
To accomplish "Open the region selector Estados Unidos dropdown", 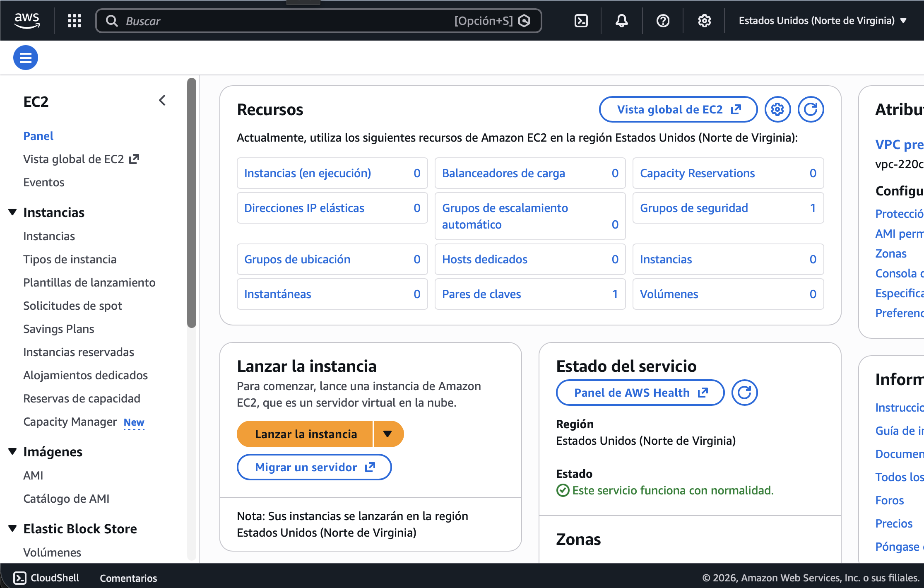I will point(822,21).
